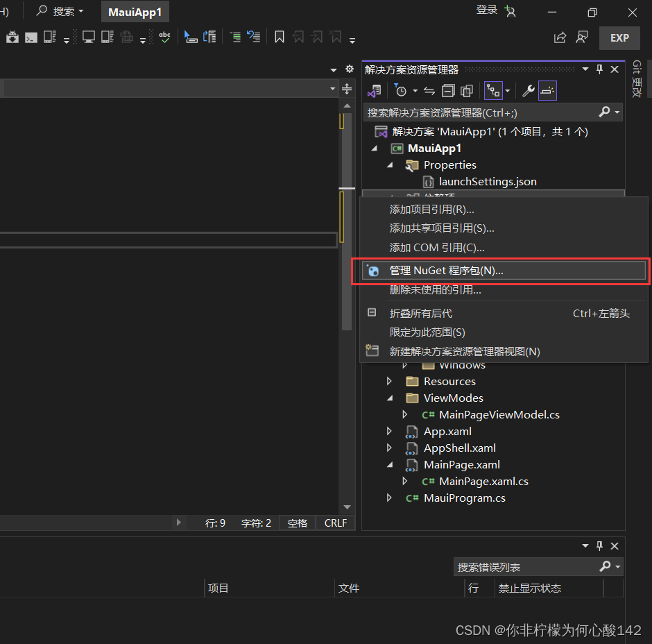Click the MauiApp1 title tab
Screen dimensions: 652x644
[x=135, y=12]
